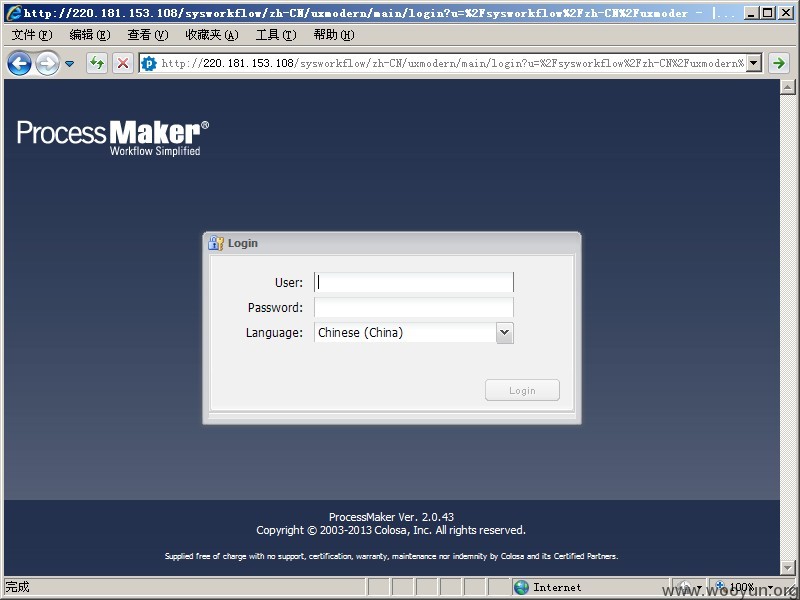This screenshot has height=600, width=800.
Task: Click the ProcessMaker favicon in the address bar
Action: tap(149, 63)
